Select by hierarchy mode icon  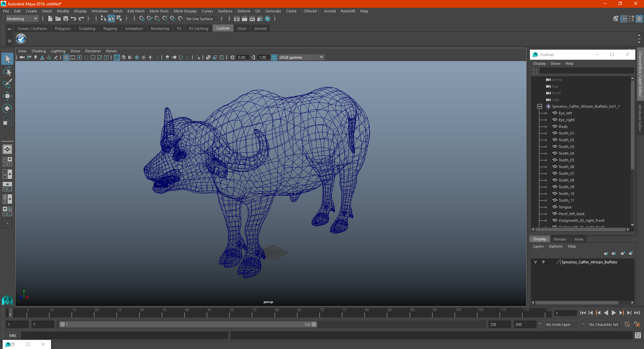[x=103, y=19]
